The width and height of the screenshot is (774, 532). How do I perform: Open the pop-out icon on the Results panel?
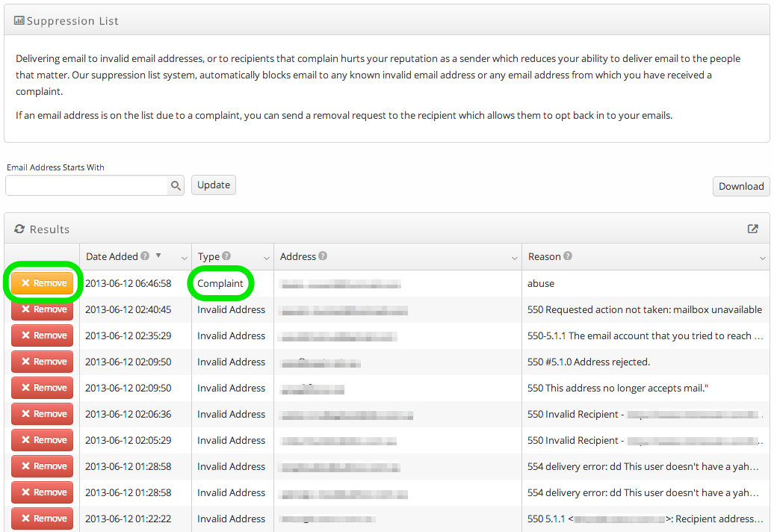753,229
